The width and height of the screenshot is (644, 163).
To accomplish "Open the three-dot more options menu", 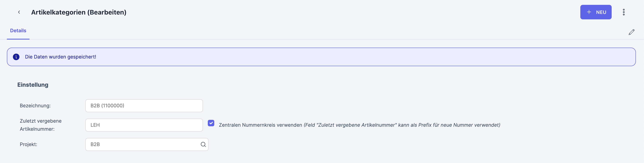I will pos(624,12).
